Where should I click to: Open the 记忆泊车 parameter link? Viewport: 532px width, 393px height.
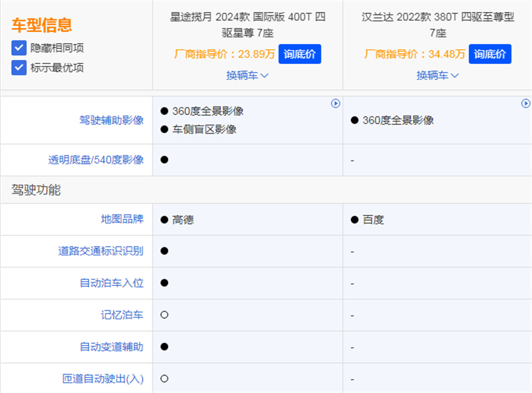[122, 315]
